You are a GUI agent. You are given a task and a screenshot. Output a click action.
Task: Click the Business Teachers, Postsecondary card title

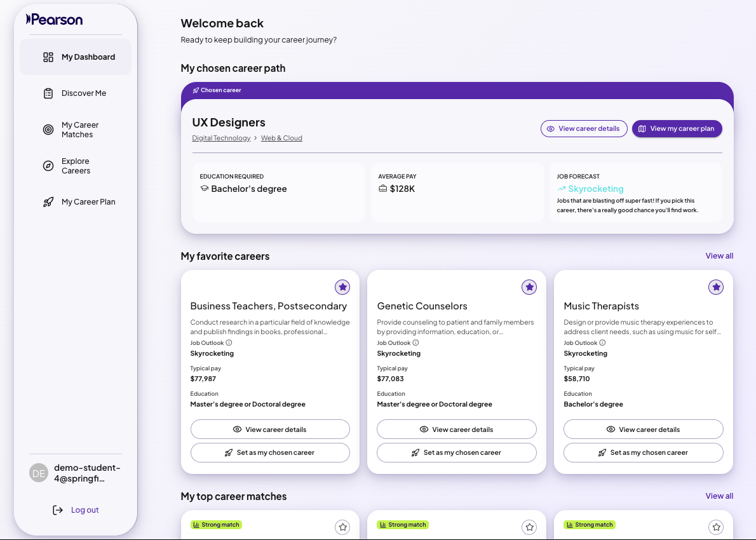[269, 306]
